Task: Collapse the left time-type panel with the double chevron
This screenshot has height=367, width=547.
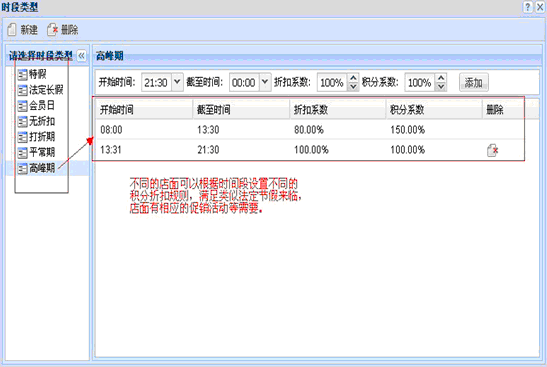Action: tap(81, 55)
